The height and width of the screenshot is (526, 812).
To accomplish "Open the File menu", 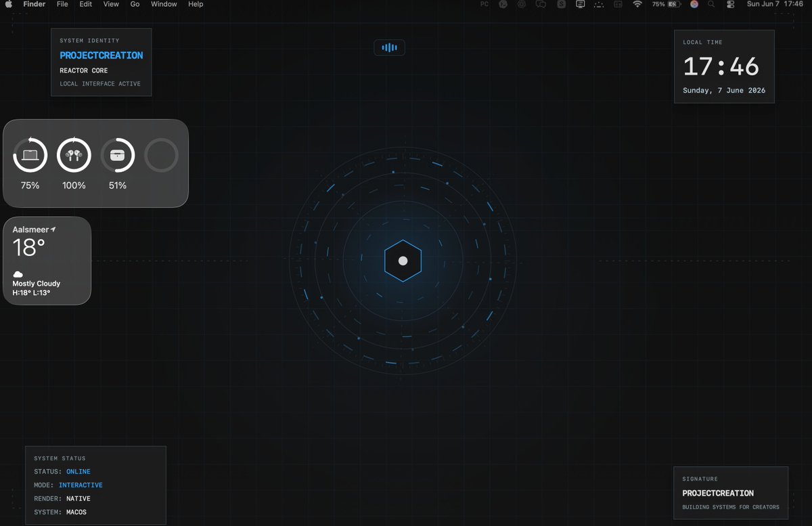I will [62, 4].
